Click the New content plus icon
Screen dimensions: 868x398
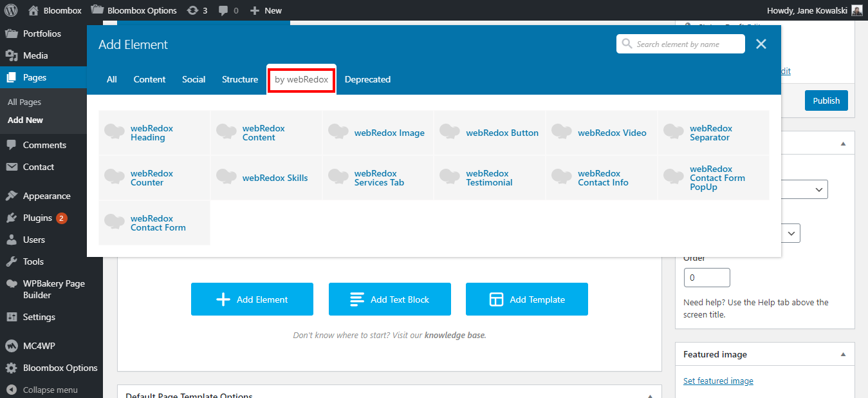point(255,10)
